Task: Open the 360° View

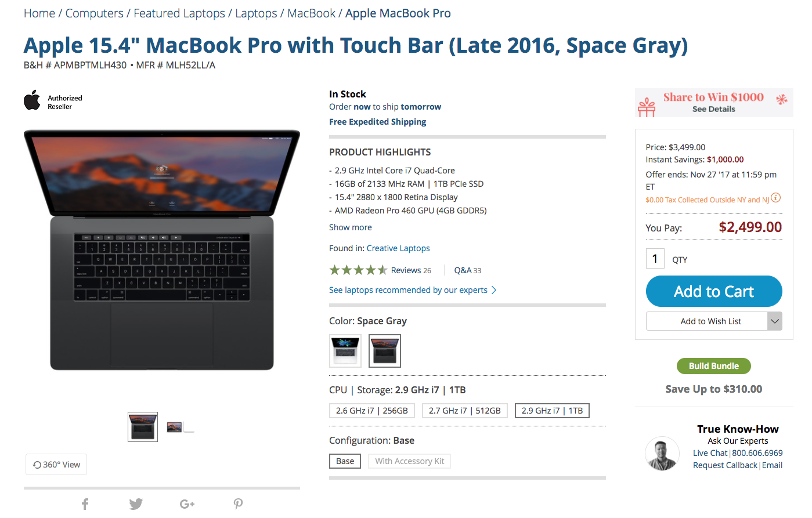Action: pyautogui.click(x=56, y=465)
